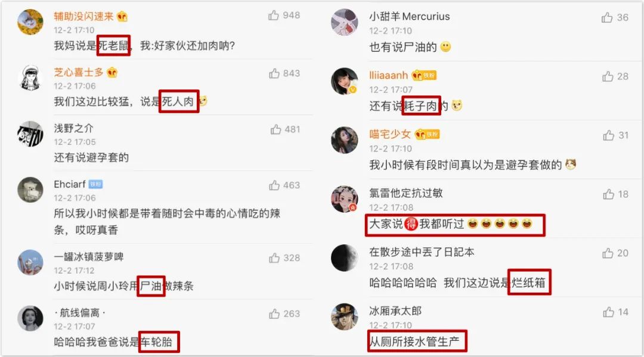The height and width of the screenshot is (357, 644).
Task: Tap thumbs-up on 浅野之介's comment
Action: click(275, 130)
